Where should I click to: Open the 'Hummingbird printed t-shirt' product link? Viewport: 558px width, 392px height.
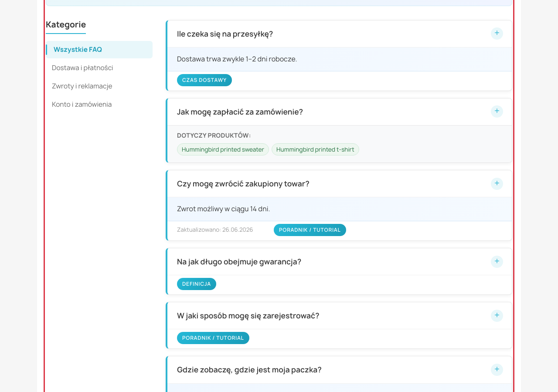point(315,149)
